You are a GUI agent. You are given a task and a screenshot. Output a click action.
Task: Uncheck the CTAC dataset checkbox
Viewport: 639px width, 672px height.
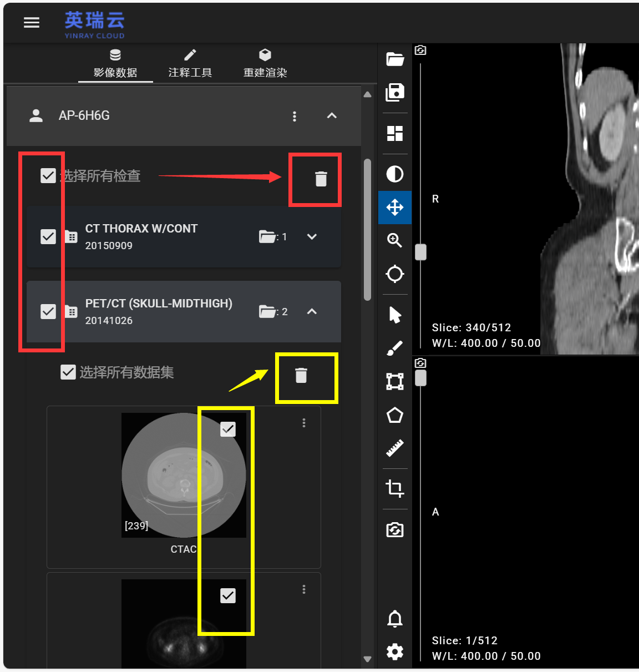pyautogui.click(x=228, y=429)
